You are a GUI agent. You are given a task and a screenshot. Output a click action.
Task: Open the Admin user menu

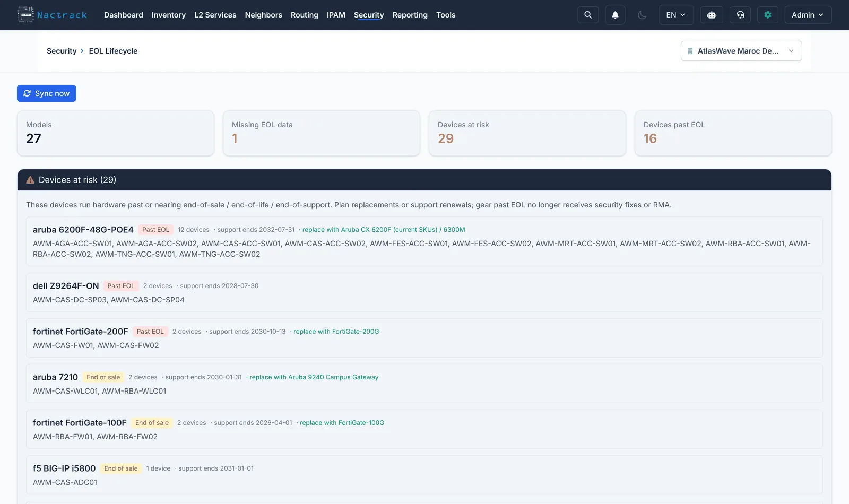coord(808,15)
